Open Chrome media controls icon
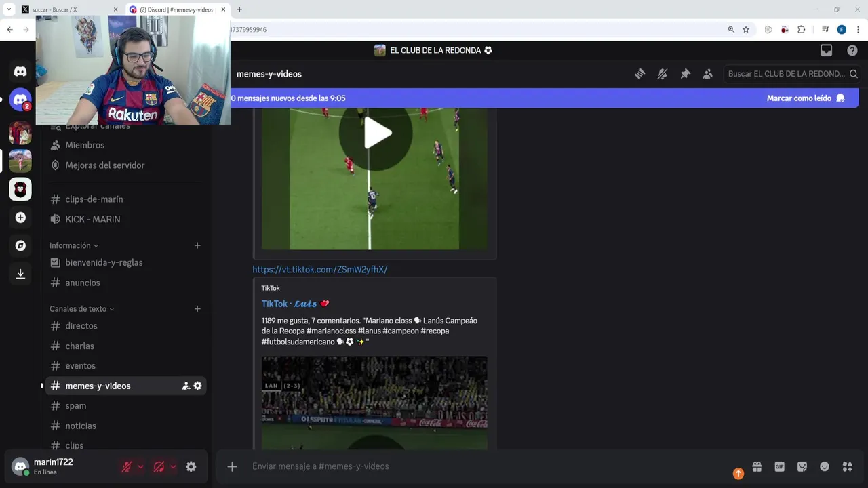Screen dimensions: 868x488 coord(825,30)
